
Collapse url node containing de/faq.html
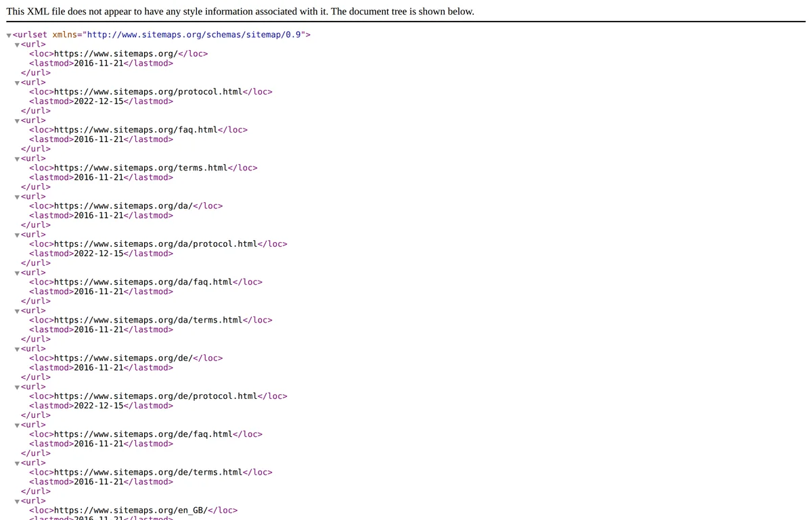[x=18, y=425]
